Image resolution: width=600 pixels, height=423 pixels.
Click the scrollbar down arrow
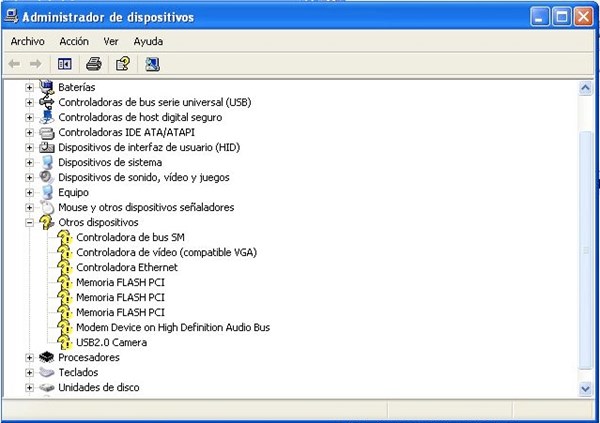pos(585,389)
